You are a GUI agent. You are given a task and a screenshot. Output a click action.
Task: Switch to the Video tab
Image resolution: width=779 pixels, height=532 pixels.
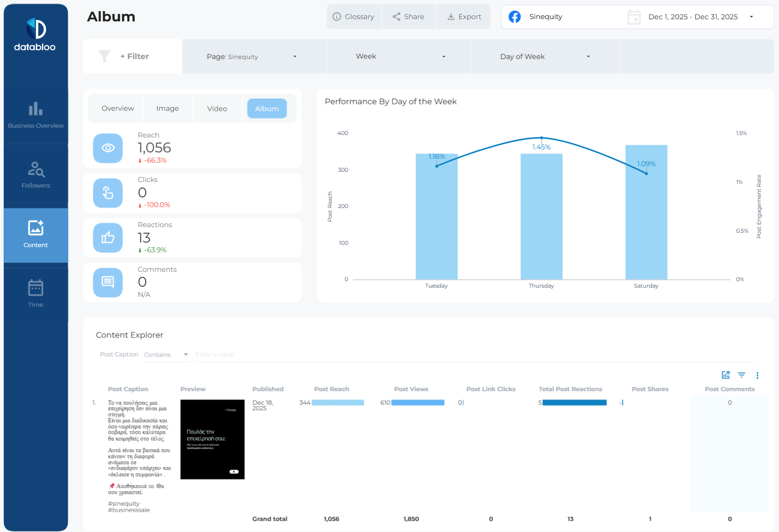(217, 108)
